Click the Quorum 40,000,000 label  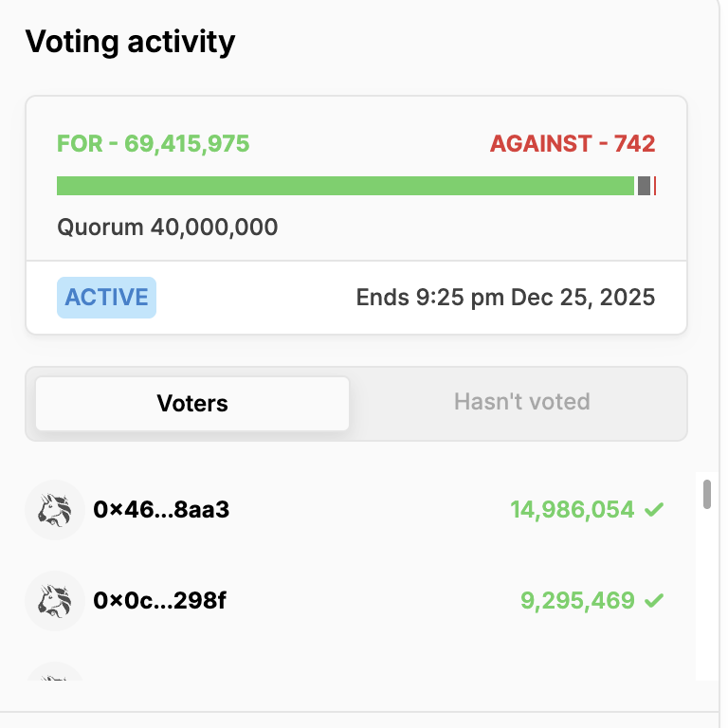(168, 227)
